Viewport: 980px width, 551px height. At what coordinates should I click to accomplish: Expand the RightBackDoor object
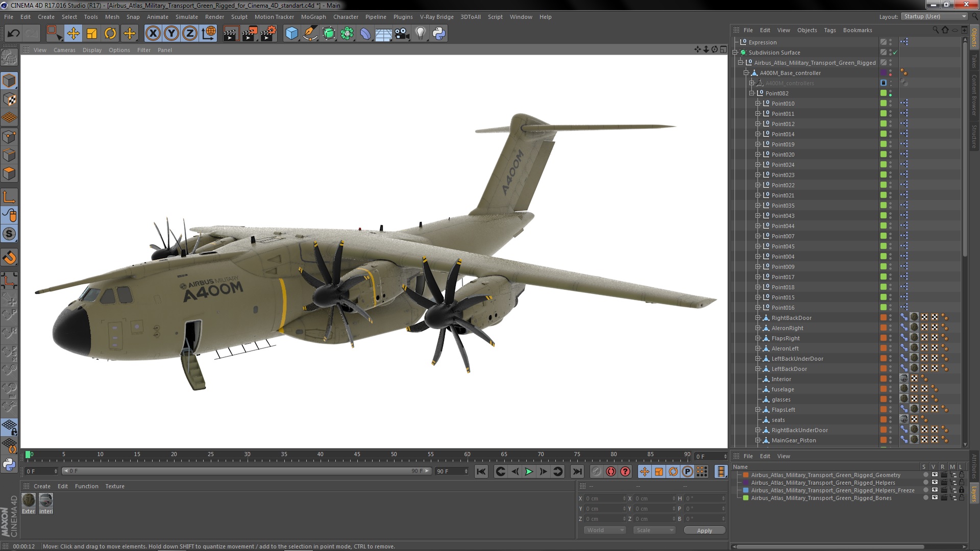point(758,318)
